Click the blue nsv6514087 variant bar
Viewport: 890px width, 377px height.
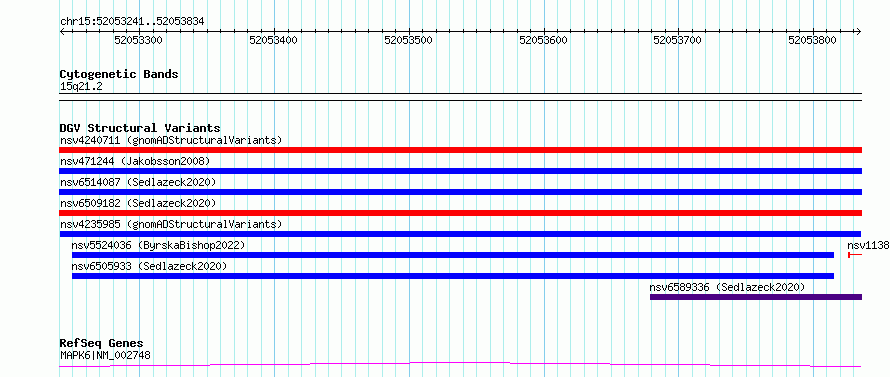(x=460, y=192)
